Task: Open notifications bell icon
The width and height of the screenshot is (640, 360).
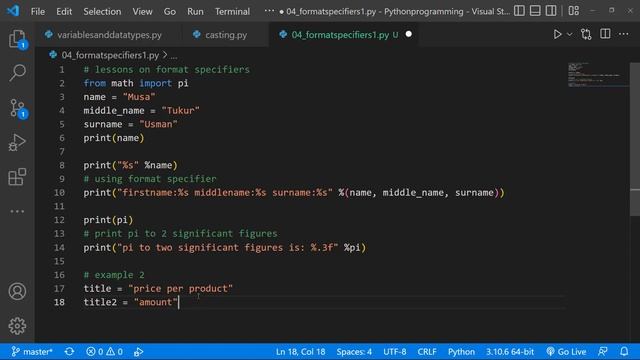Action: point(624,351)
